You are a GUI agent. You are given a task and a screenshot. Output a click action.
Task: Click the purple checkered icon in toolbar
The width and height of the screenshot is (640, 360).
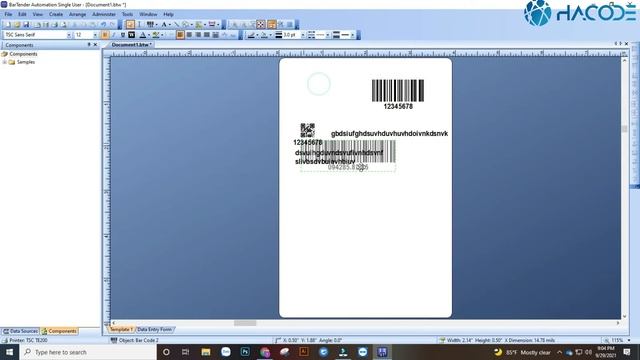click(x=261, y=25)
